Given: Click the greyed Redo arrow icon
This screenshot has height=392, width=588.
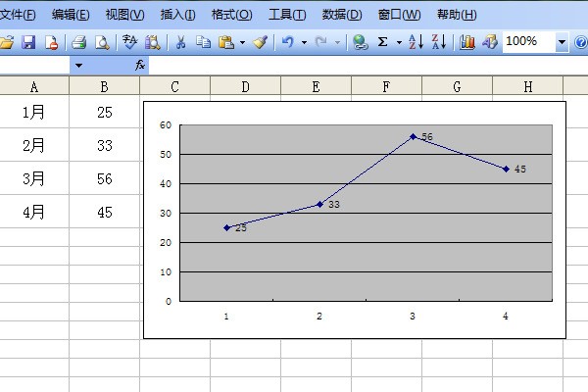Looking at the screenshot, I should 321,42.
